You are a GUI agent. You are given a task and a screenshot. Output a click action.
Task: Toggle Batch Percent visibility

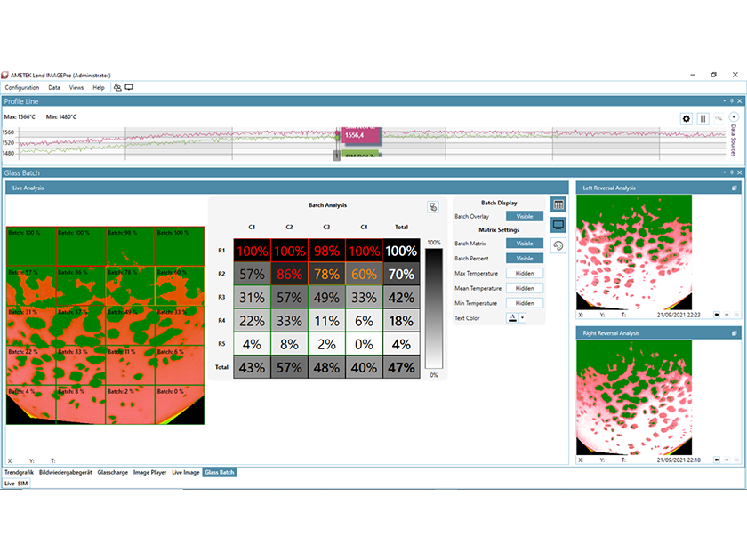(x=525, y=259)
